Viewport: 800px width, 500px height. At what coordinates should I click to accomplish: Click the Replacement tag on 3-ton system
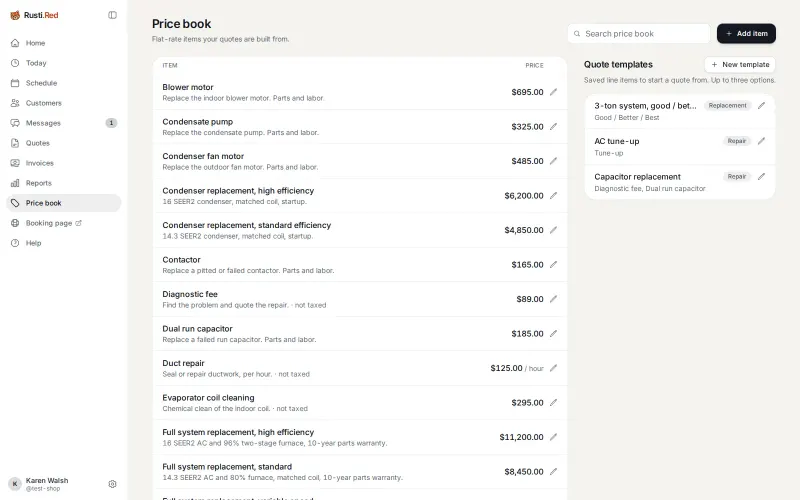click(x=727, y=106)
